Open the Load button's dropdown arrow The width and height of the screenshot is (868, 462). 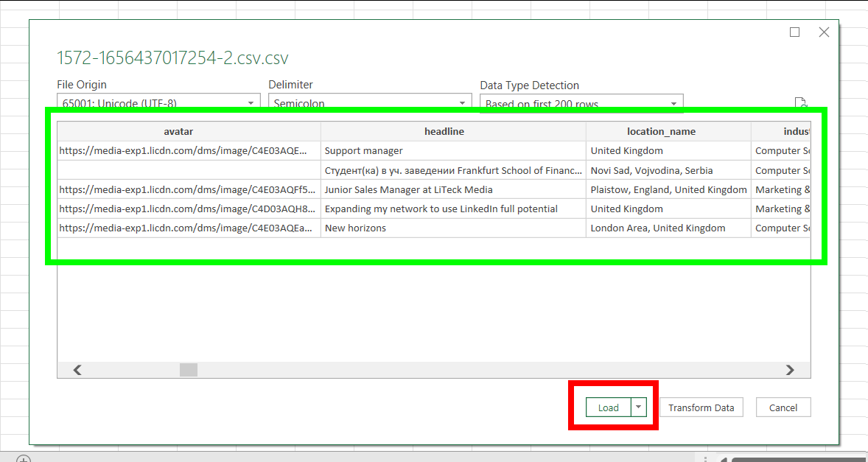pos(638,407)
